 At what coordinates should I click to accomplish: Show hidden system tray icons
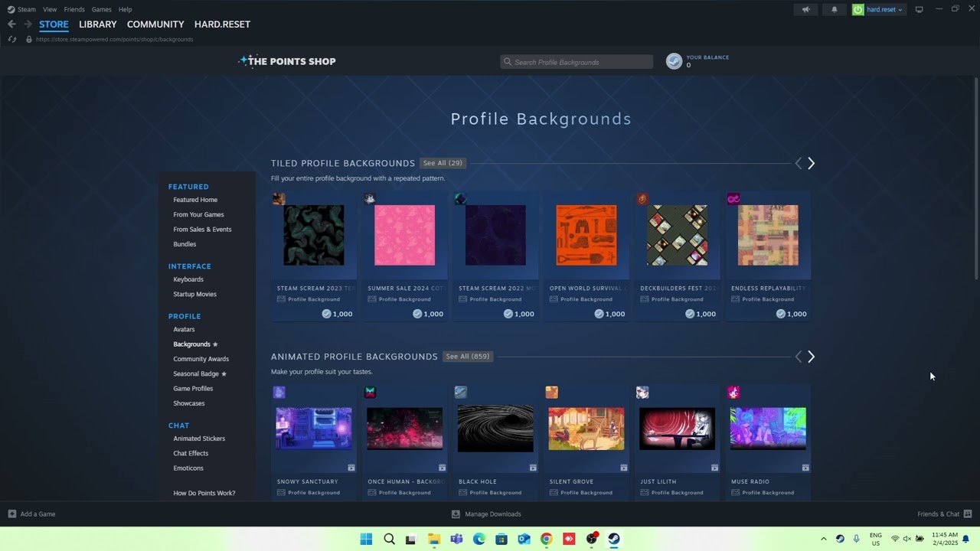pos(824,539)
